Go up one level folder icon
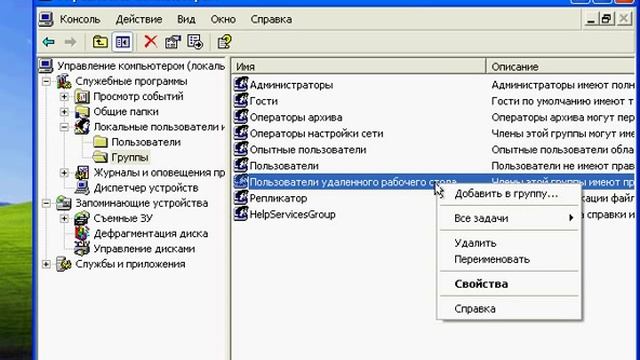The height and width of the screenshot is (360, 640). pos(100,42)
